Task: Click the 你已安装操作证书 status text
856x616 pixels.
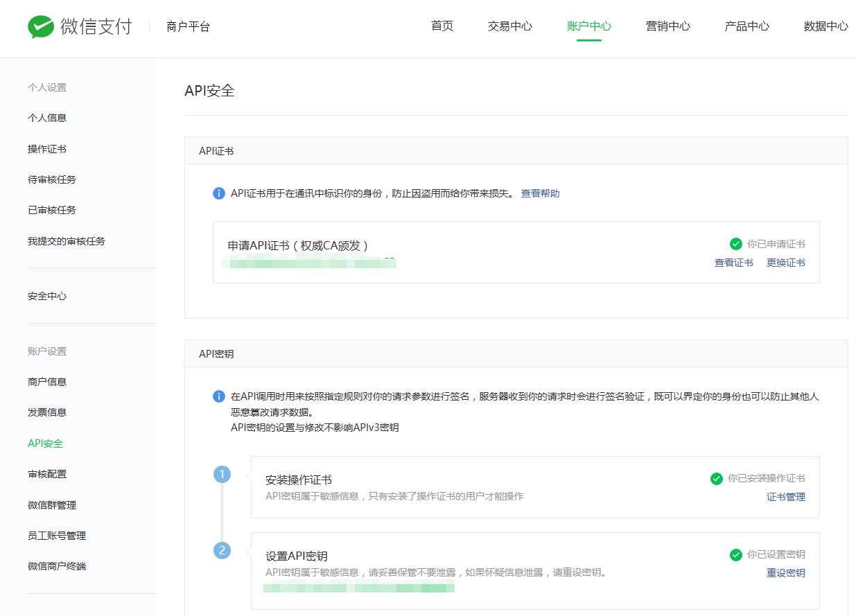Action: [x=767, y=478]
